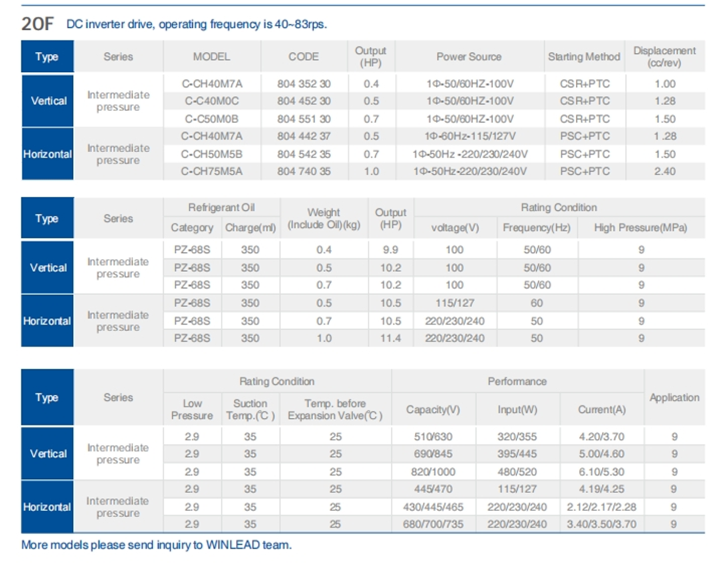Image resolution: width=728 pixels, height=567 pixels.
Task: Click the Performance group header
Action: click(517, 381)
